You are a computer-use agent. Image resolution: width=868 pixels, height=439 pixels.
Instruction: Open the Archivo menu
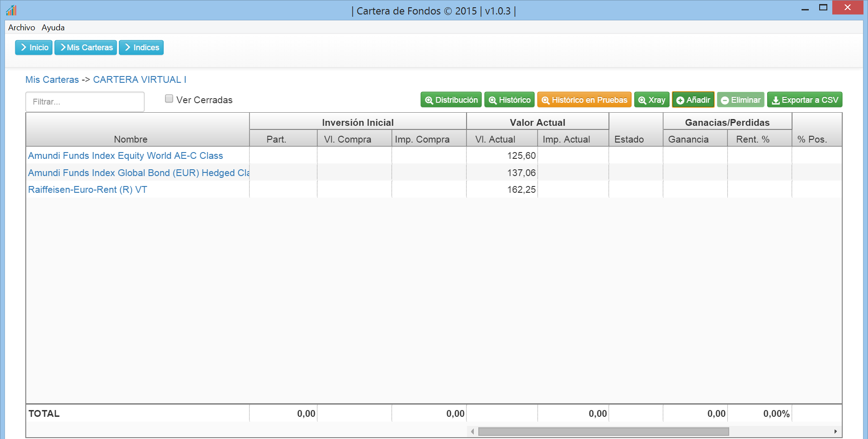[21, 28]
